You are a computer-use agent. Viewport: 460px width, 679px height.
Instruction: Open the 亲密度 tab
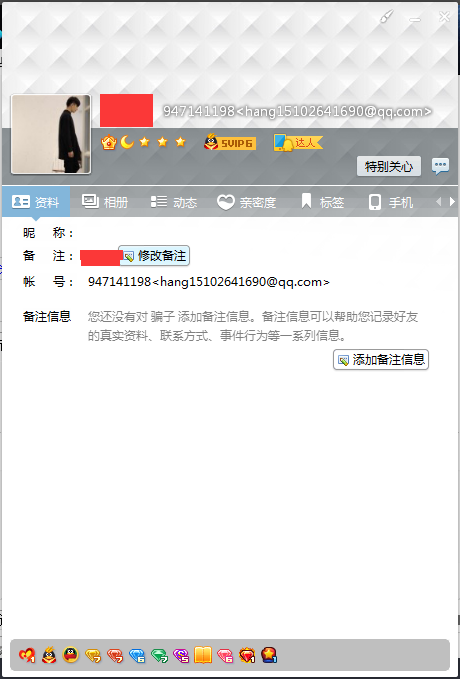pos(246,202)
